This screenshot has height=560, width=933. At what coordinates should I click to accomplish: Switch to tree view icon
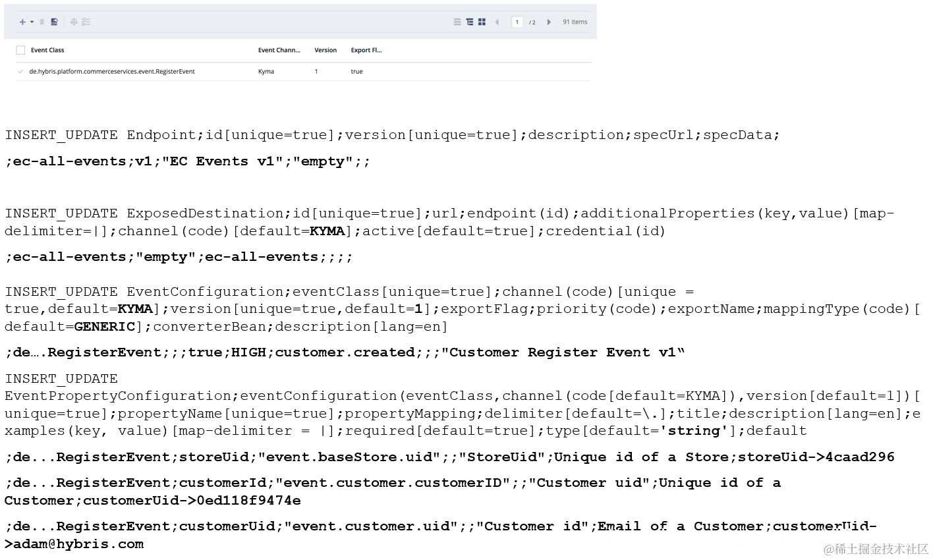pyautogui.click(x=470, y=22)
